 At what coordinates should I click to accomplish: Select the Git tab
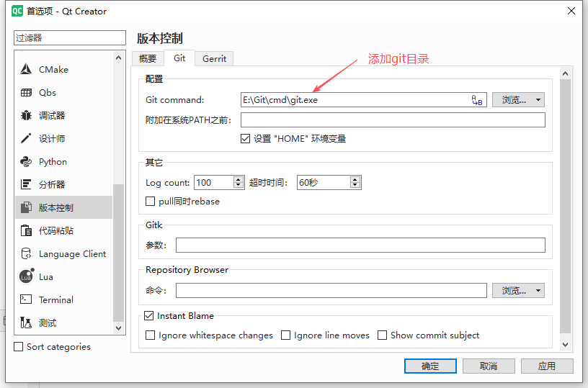[x=179, y=58]
